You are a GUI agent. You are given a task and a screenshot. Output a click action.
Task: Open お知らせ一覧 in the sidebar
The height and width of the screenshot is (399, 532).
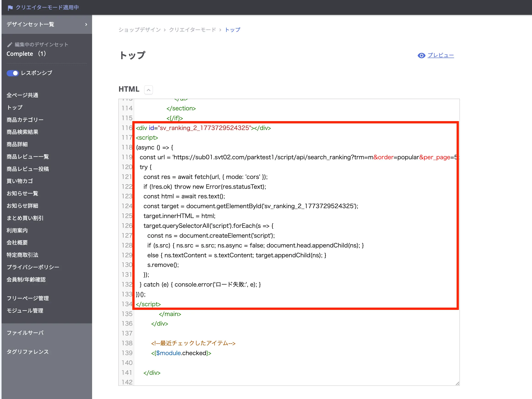tap(22, 194)
